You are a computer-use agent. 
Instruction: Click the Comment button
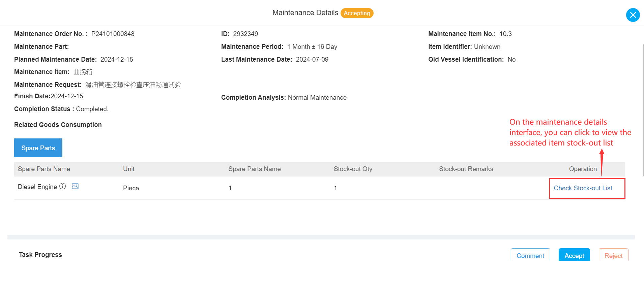[x=530, y=255]
